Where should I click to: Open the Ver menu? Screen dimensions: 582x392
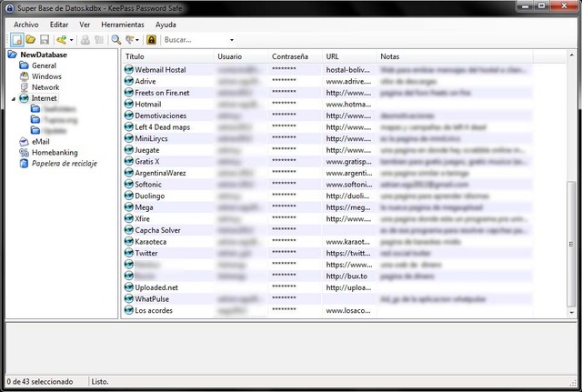[x=85, y=25]
